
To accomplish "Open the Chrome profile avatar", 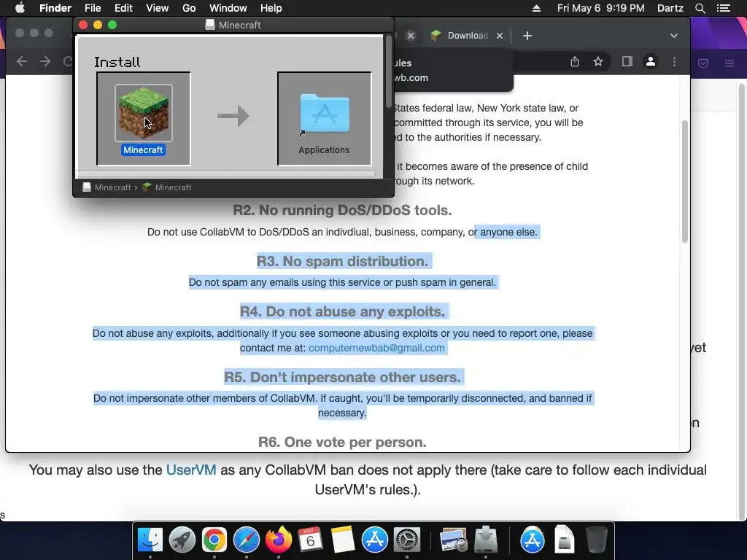I will click(x=650, y=61).
